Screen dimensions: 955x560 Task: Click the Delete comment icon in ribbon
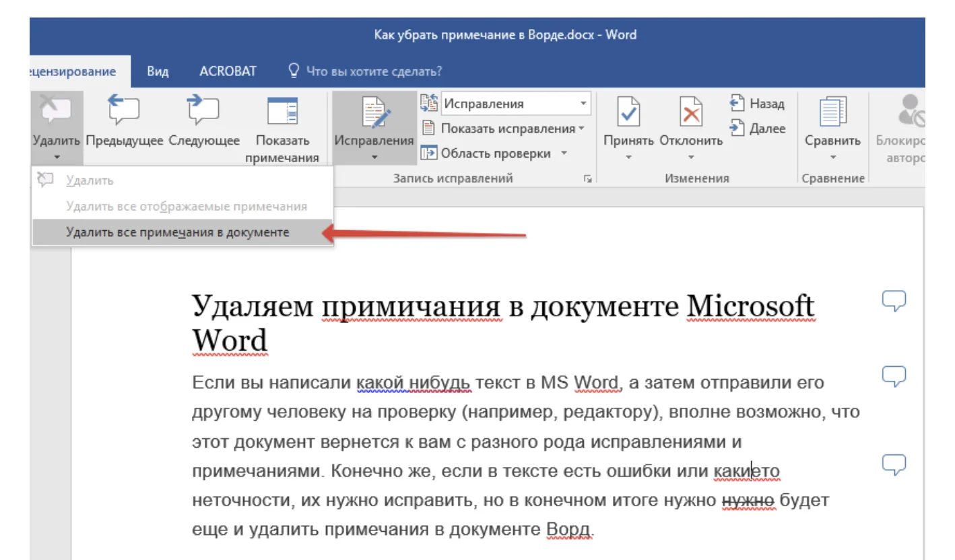[57, 110]
